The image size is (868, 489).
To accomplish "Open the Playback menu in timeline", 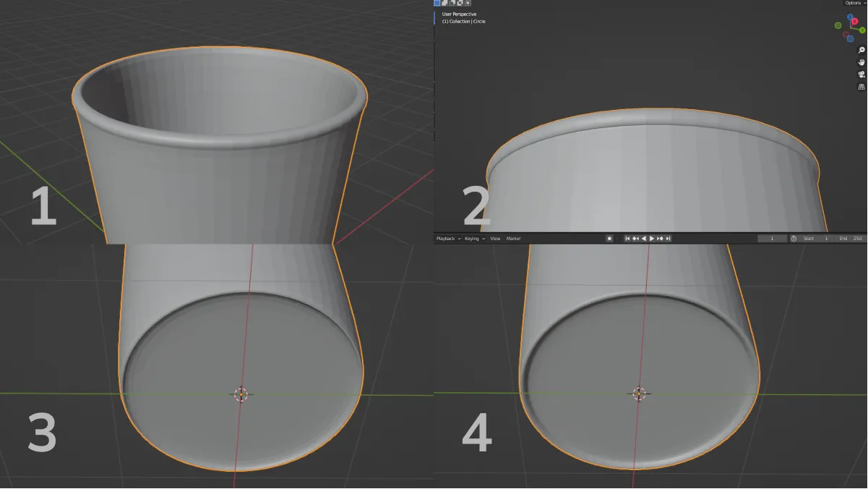I will pos(448,239).
